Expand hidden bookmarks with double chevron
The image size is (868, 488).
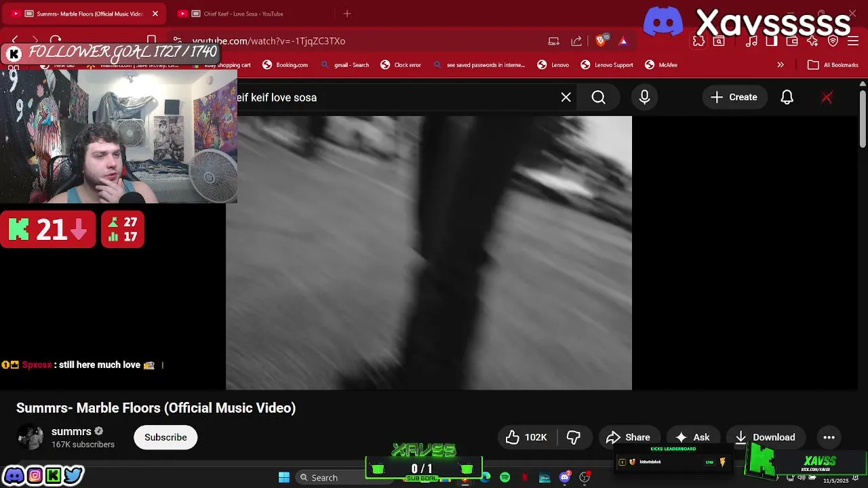[781, 65]
